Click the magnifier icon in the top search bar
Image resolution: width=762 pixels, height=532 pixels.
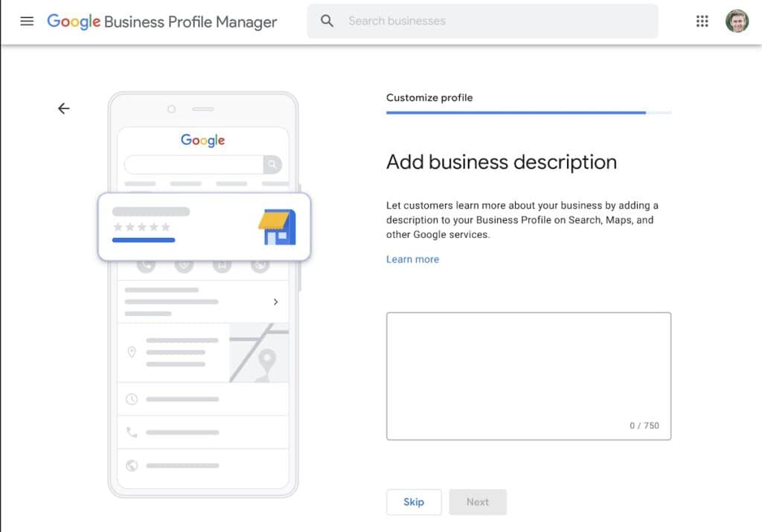tap(327, 21)
